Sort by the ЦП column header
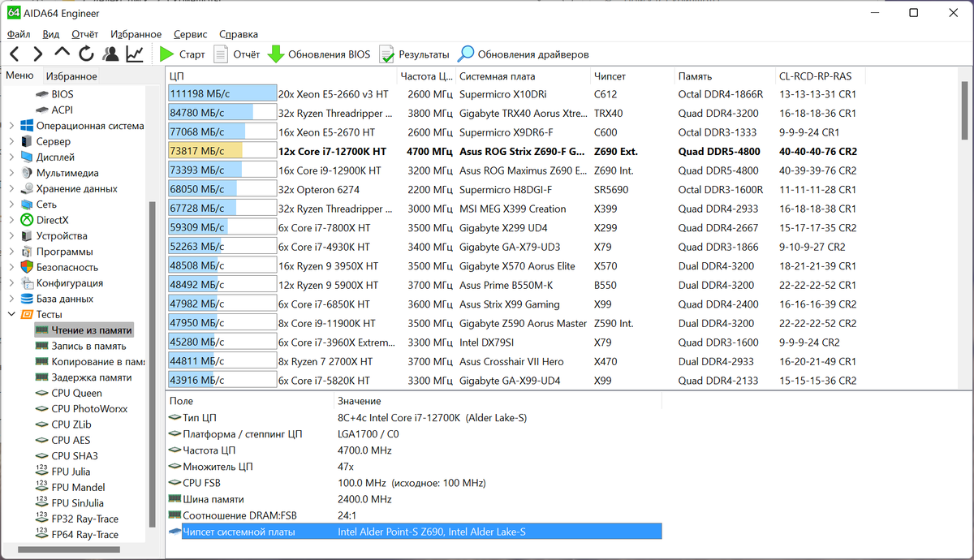This screenshot has height=560, width=974. (281, 76)
